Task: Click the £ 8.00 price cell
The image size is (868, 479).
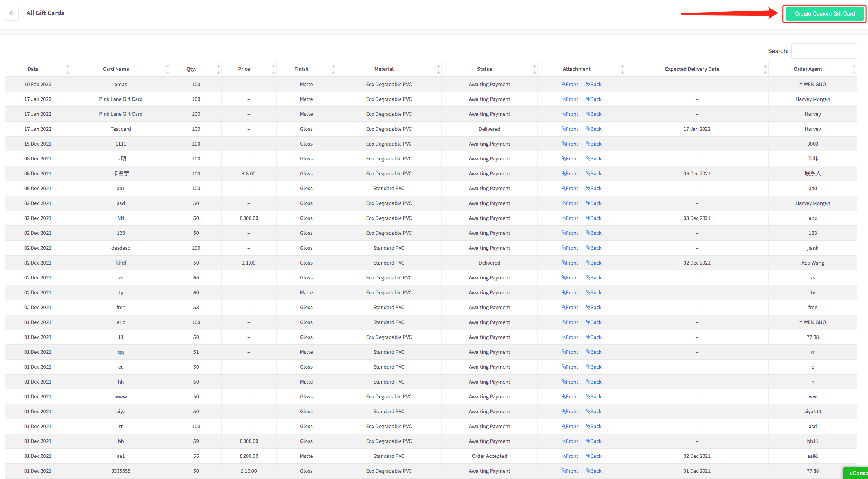Action: tap(249, 174)
